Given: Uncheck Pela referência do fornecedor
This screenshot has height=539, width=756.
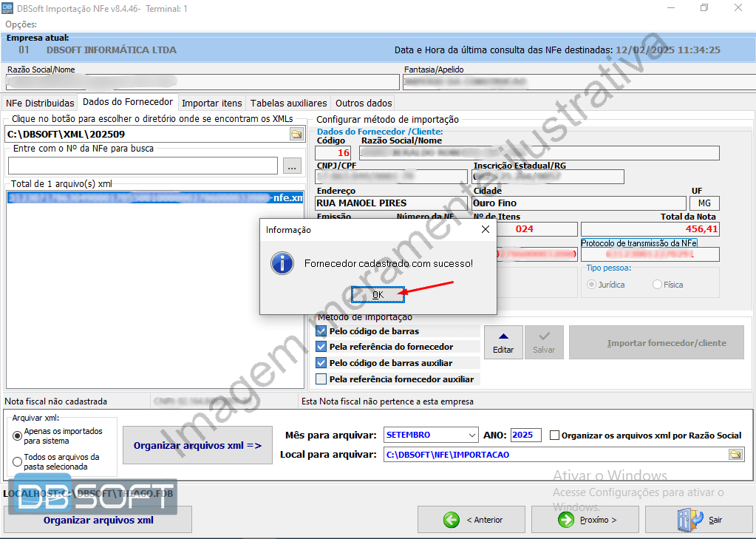Looking at the screenshot, I should pyautogui.click(x=321, y=347).
